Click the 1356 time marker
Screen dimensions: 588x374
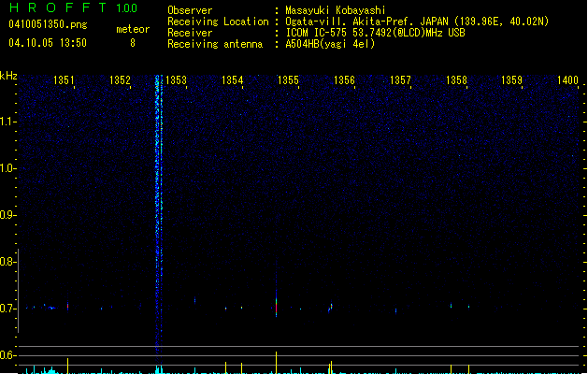[344, 79]
